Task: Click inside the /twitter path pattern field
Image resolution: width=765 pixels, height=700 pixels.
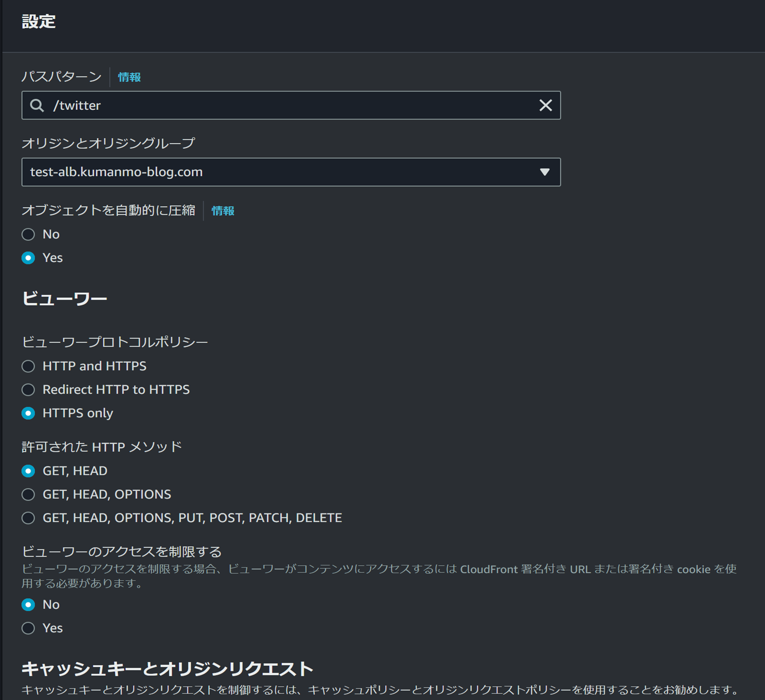Action: click(x=288, y=105)
